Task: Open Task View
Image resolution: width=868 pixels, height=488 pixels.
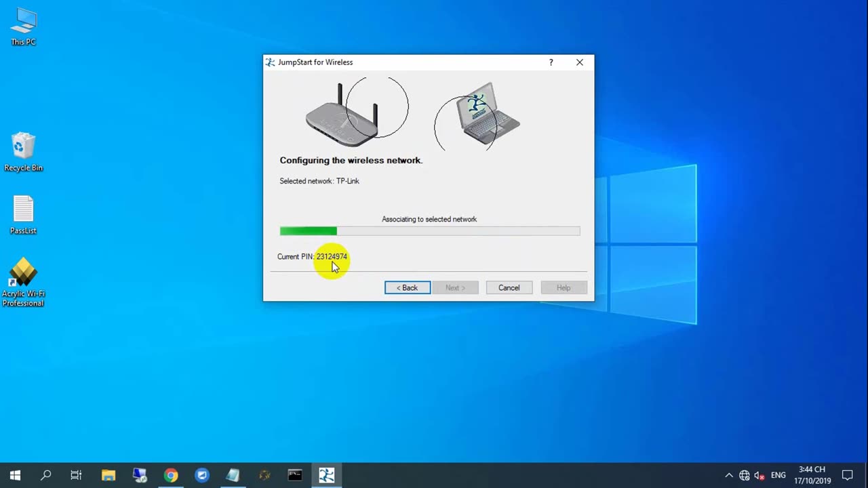Action: tap(76, 475)
